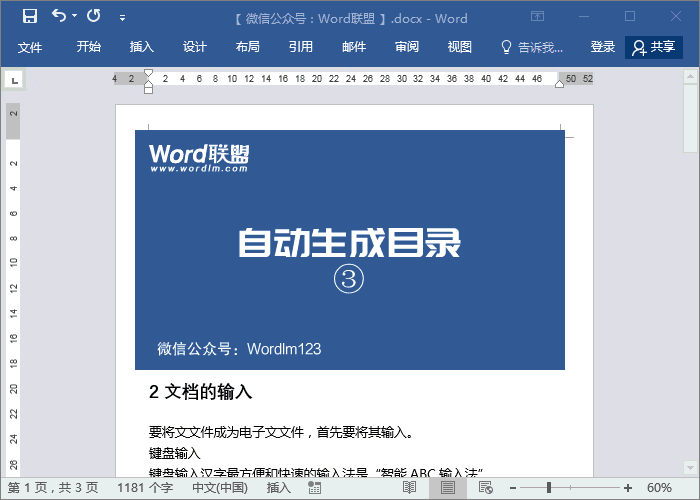Click the vertical scrollbar thumb

coord(690,118)
